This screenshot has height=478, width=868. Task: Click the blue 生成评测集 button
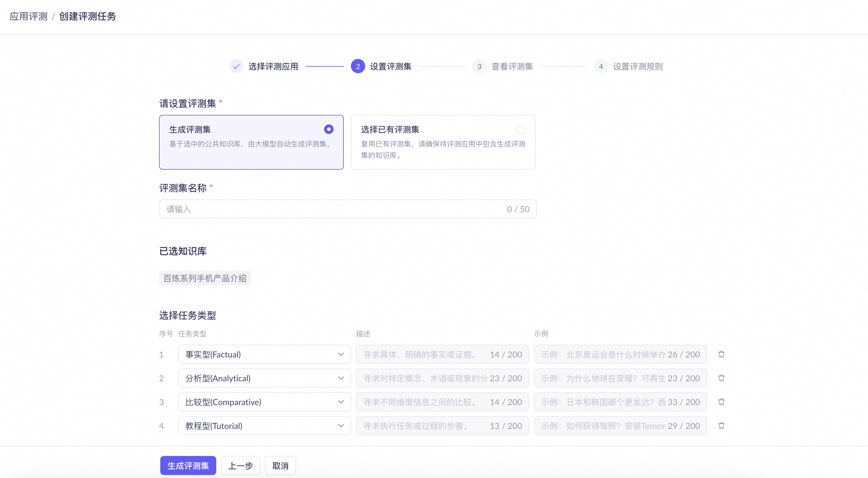(188, 465)
